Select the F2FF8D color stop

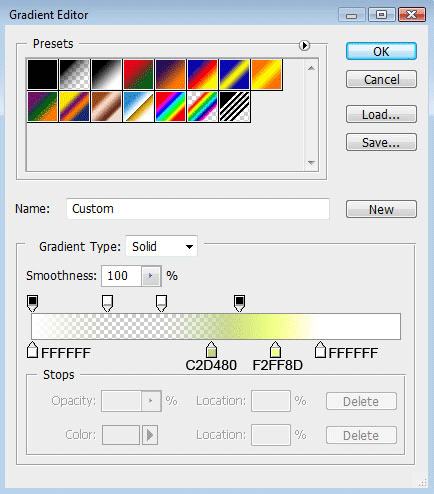275,350
